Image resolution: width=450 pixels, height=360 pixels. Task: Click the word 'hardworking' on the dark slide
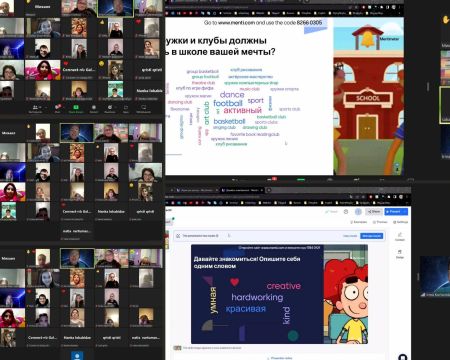pyautogui.click(x=257, y=297)
